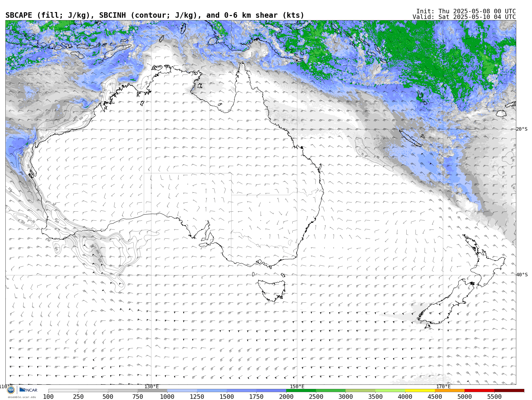Pick the red 5000–5500 colorbar segment
The image size is (532, 400).
[479, 391]
